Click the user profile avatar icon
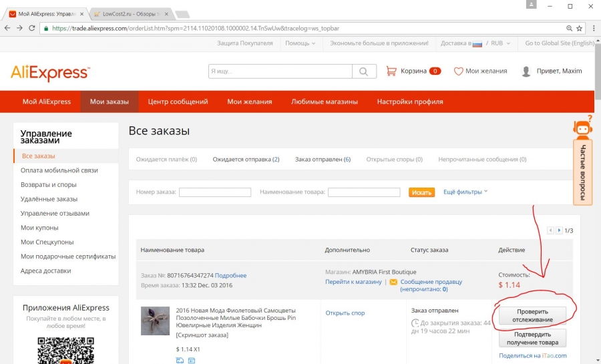Screen dimensions: 601x364 pyautogui.click(x=526, y=71)
